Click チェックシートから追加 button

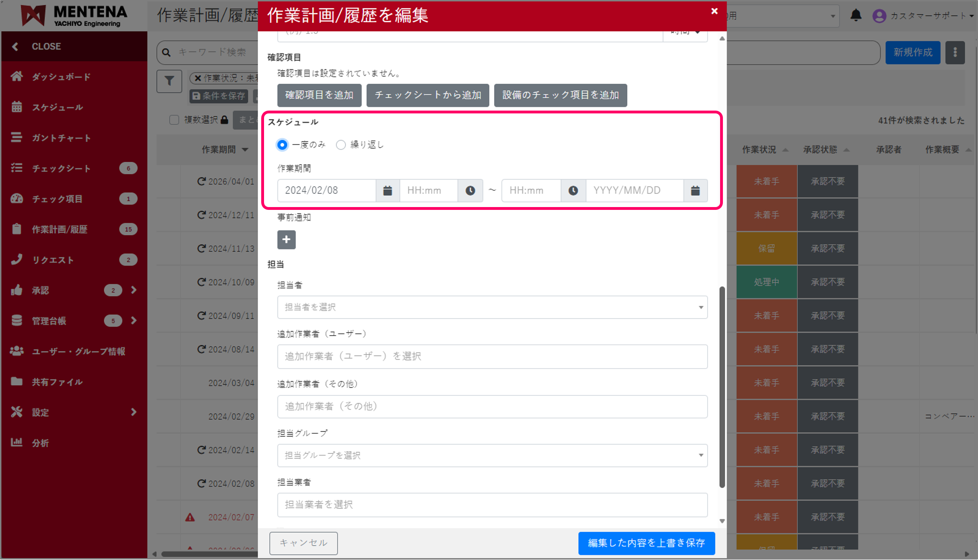(x=427, y=95)
